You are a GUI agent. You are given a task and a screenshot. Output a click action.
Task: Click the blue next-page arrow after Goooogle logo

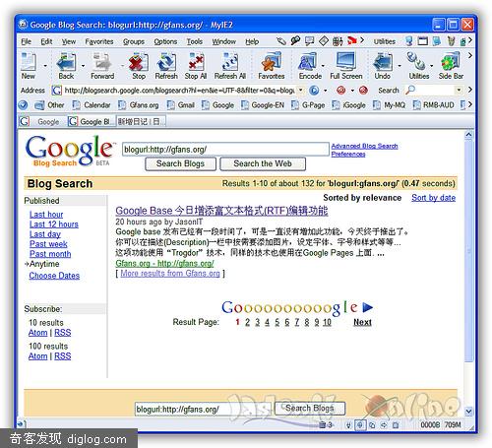tap(368, 307)
